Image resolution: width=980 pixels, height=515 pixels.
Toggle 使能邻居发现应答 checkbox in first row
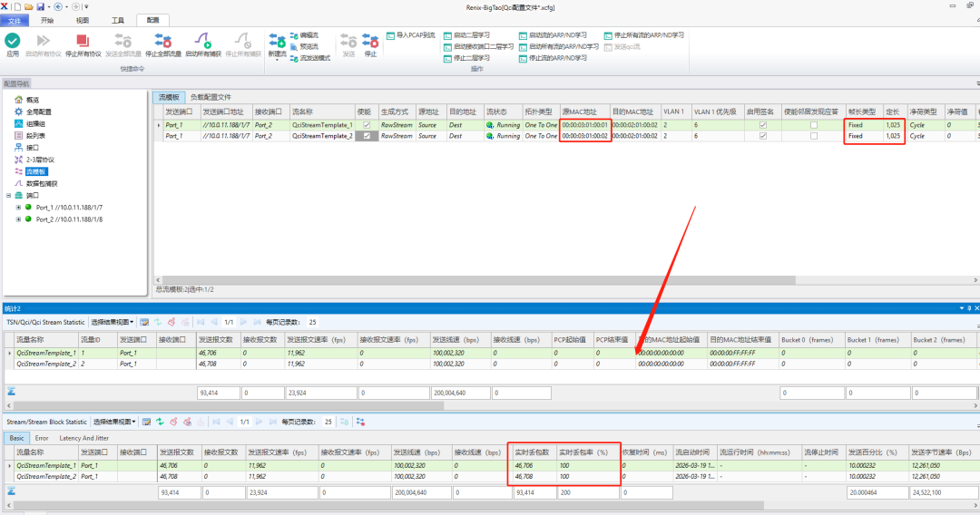[x=813, y=125]
